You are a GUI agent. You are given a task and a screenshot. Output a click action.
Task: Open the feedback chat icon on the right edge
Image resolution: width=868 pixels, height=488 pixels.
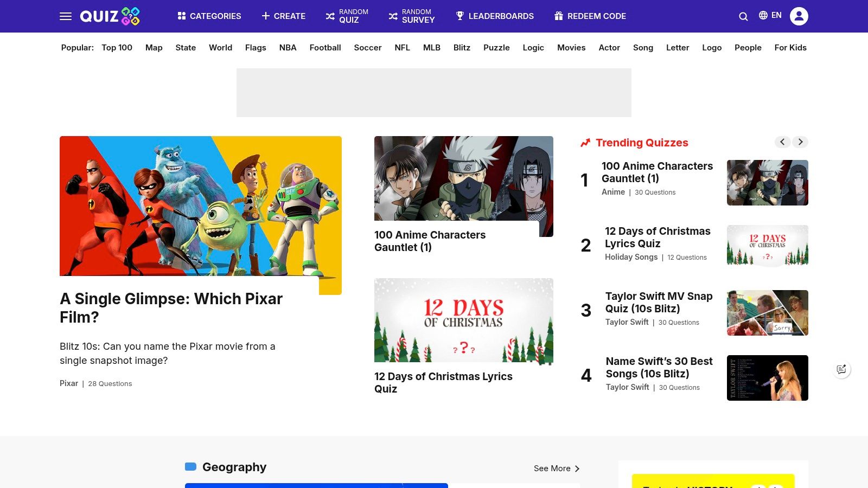point(841,369)
